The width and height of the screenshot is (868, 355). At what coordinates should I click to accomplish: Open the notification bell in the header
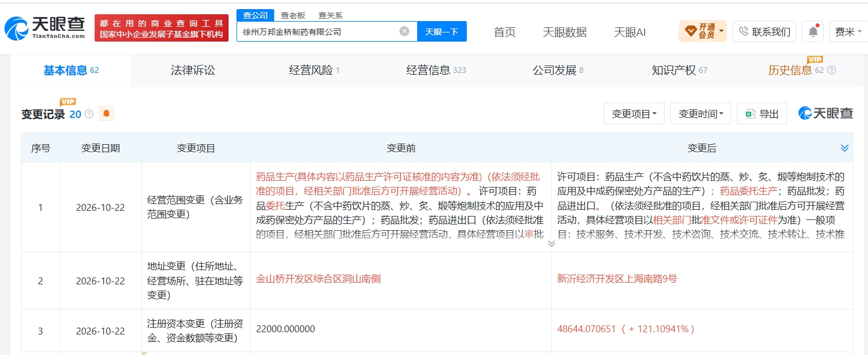(813, 31)
